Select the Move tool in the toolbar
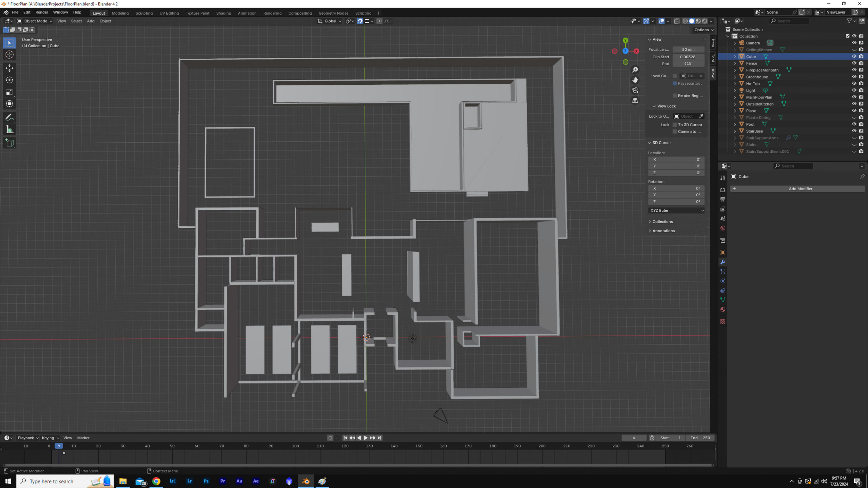Image resolution: width=868 pixels, height=488 pixels. pyautogui.click(x=9, y=68)
